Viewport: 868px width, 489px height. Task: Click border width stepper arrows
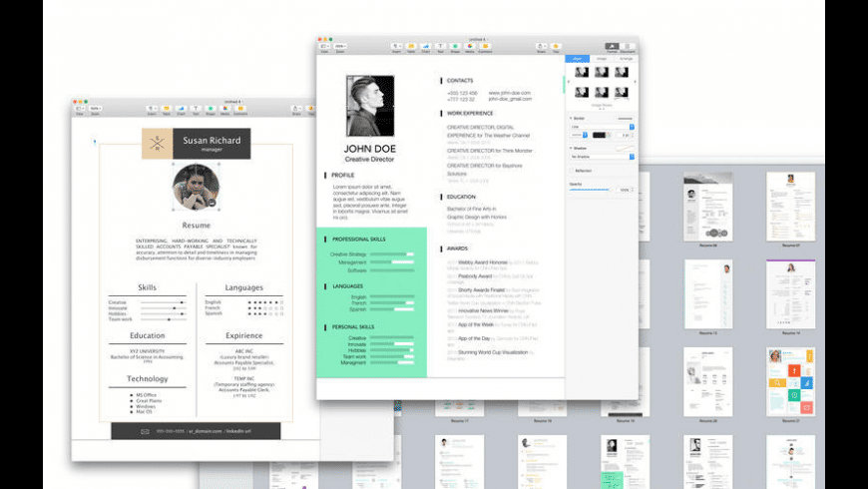pyautogui.click(x=633, y=135)
